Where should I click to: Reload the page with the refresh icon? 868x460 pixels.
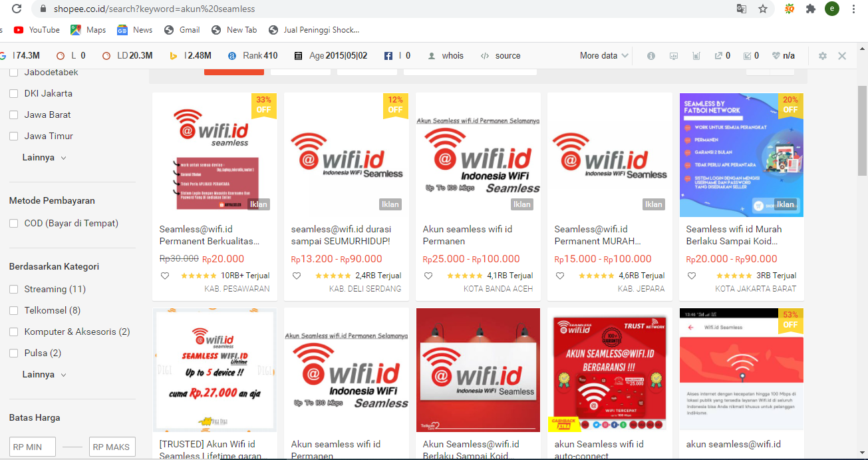(x=17, y=9)
